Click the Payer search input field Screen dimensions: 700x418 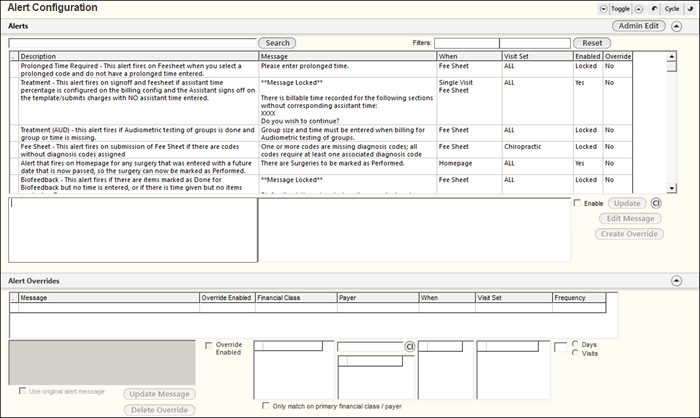click(371, 347)
